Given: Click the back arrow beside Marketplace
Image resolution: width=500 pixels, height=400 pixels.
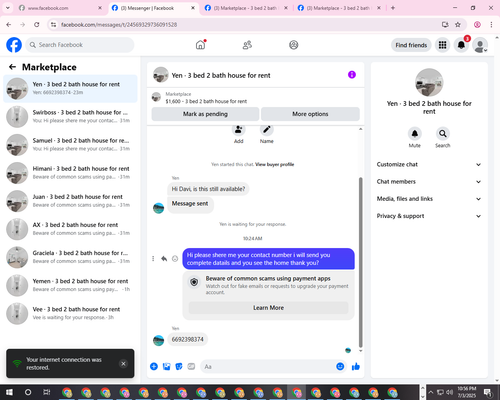Looking at the screenshot, I should pos(12,67).
